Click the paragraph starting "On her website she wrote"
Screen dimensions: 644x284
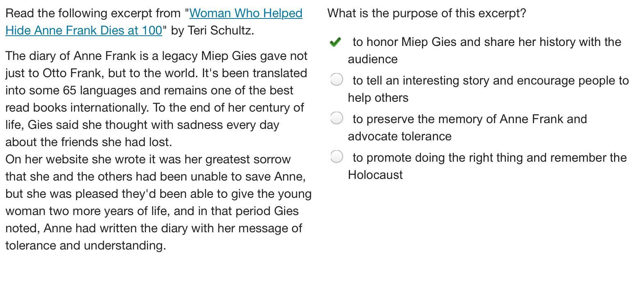tap(158, 202)
